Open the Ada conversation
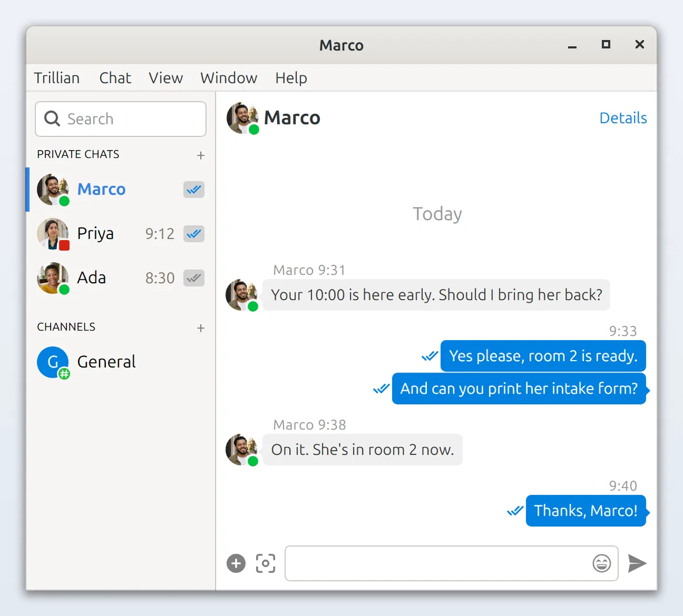 [121, 278]
